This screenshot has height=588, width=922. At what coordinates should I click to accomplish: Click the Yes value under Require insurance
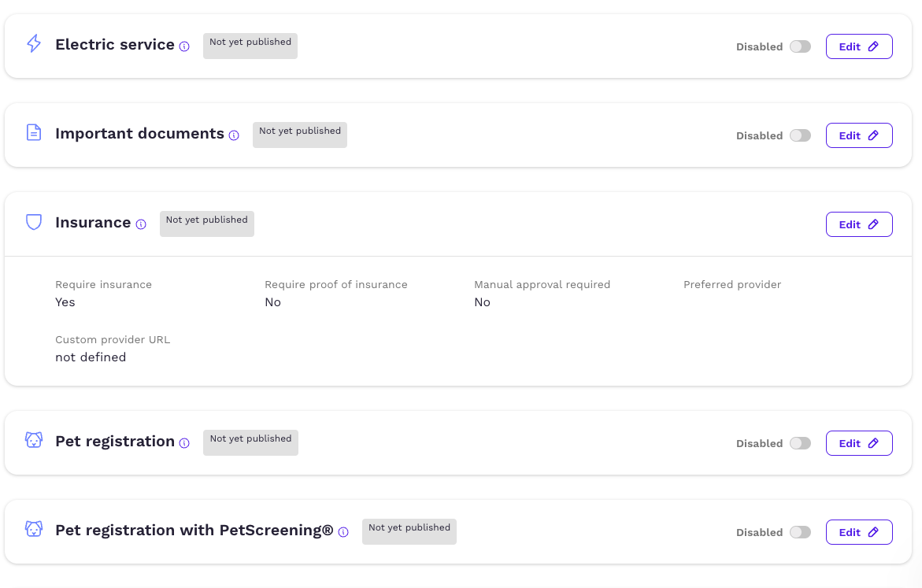pos(65,302)
